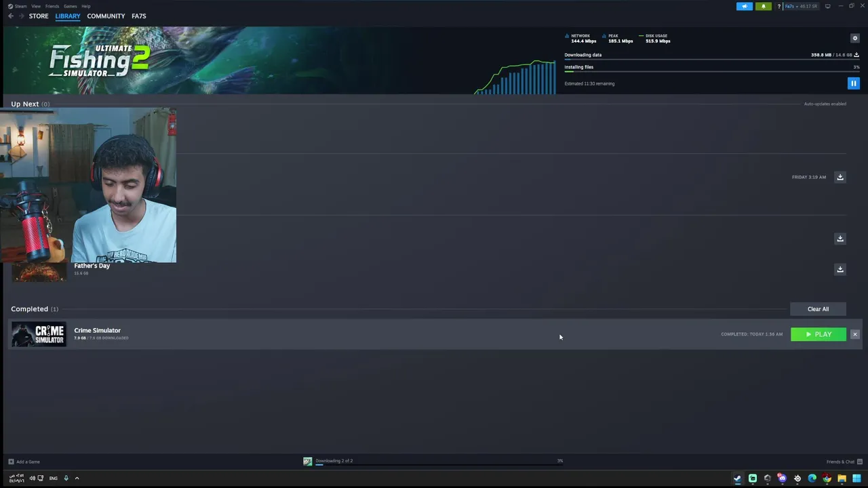The height and width of the screenshot is (488, 868).
Task: Open the Friends menu
Action: pos(52,6)
